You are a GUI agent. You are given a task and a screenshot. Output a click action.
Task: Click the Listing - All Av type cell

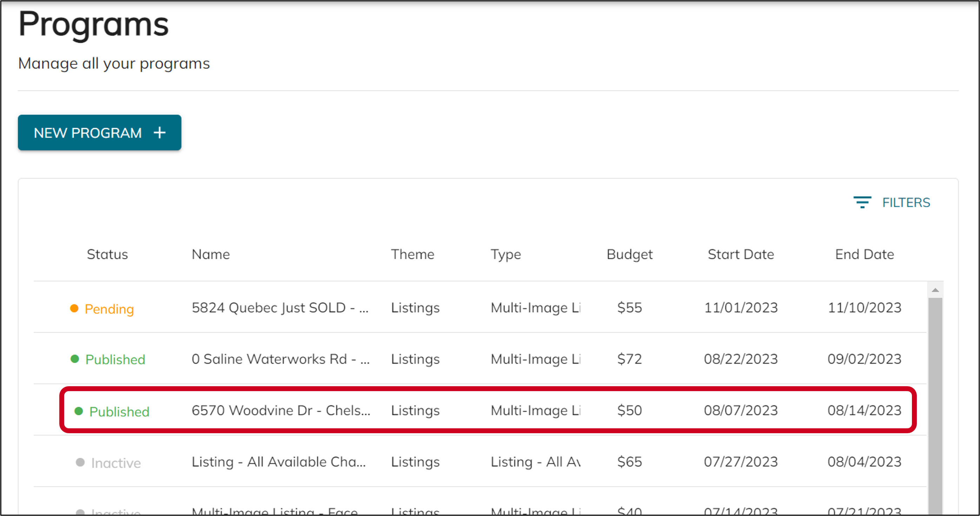(535, 462)
